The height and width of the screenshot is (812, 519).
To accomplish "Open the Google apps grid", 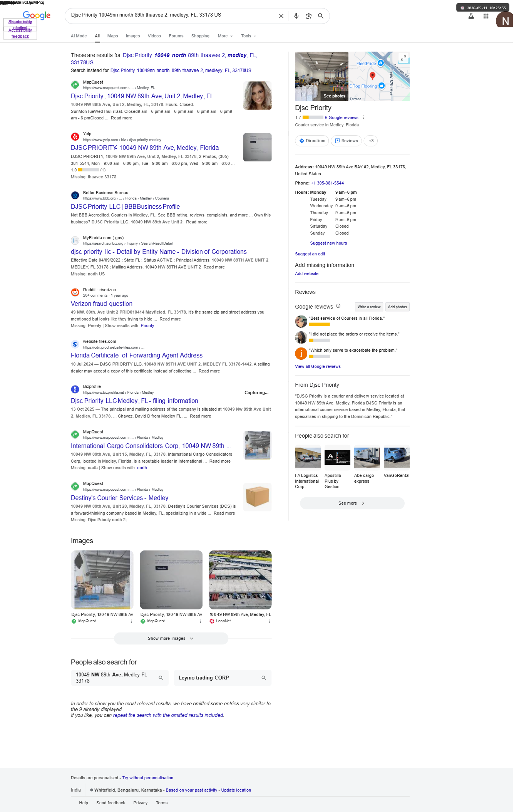I will [x=486, y=16].
